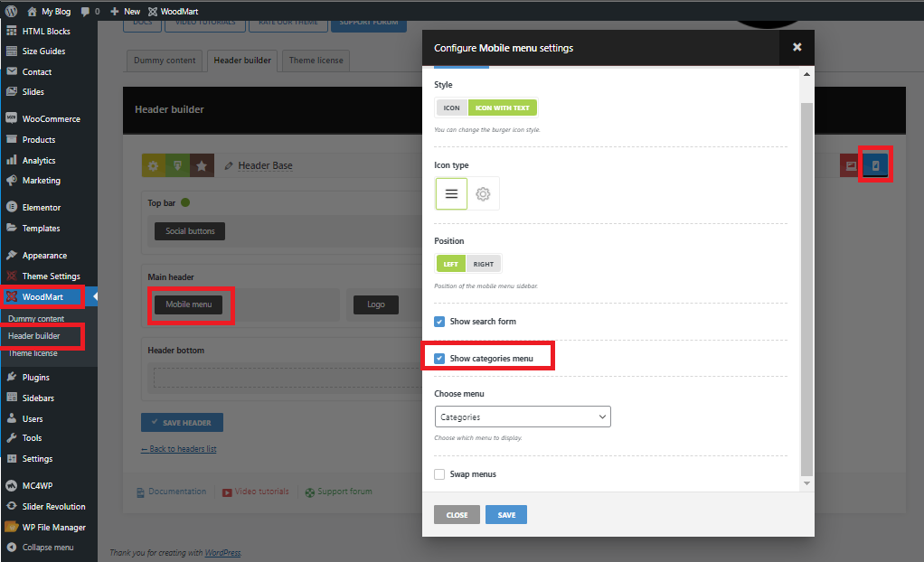This screenshot has width=924, height=562.
Task: Click the Settings sidebar icon
Action: point(11,458)
